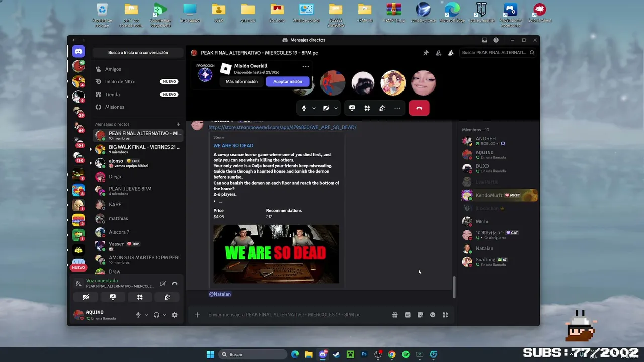The width and height of the screenshot is (644, 362).
Task: Open voice connection details signal icon
Action: (78, 283)
